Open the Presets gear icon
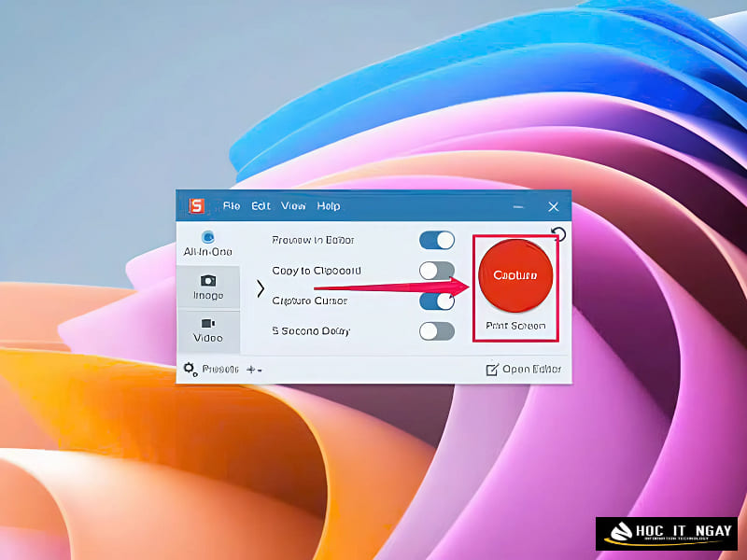 pyautogui.click(x=190, y=369)
